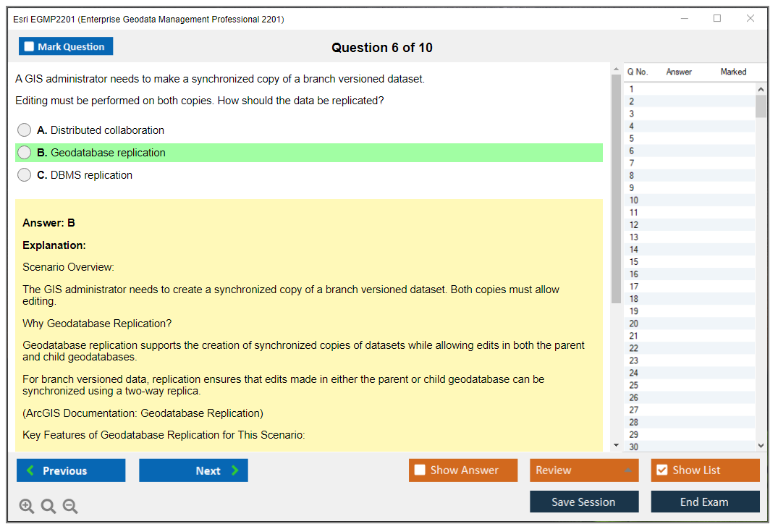Select question 6 in the list
The height and width of the screenshot is (532, 778).
(x=690, y=151)
